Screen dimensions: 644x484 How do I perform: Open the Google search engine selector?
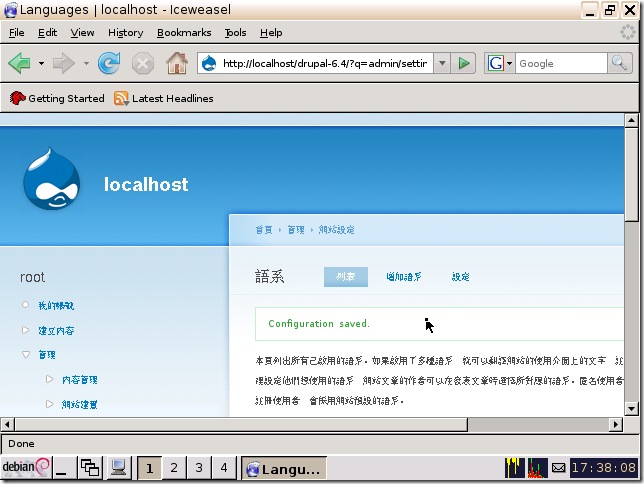pos(499,63)
